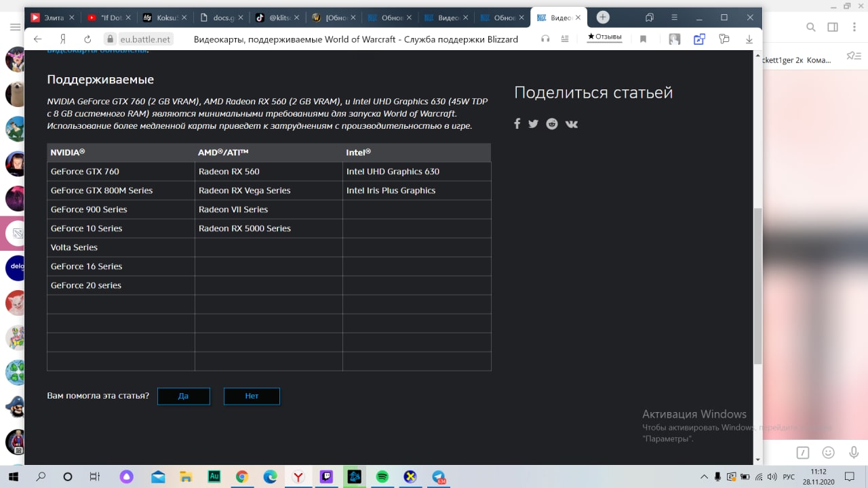Open Task View on taskbar
This screenshot has width=868, height=488.
click(x=95, y=477)
